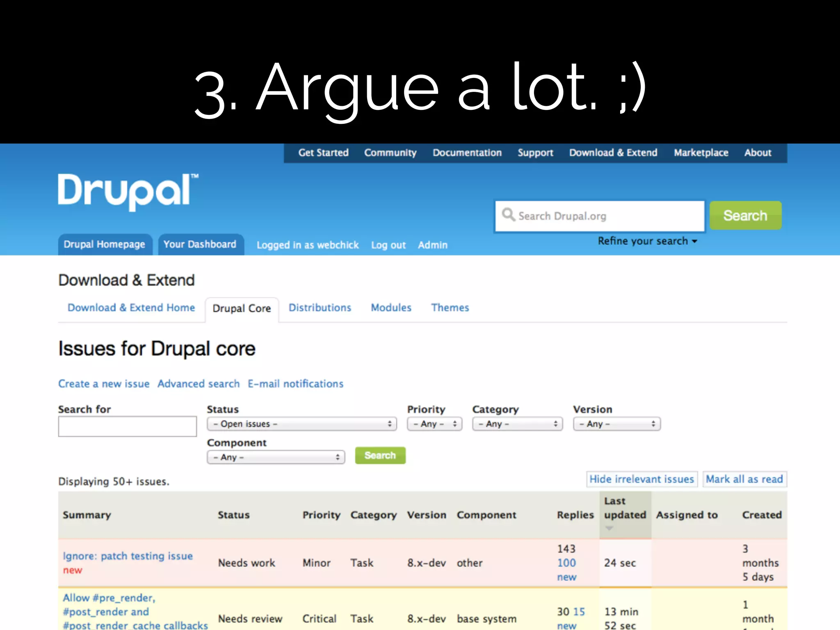This screenshot has width=840, height=630.
Task: Sort by Last updated column
Action: pos(625,508)
